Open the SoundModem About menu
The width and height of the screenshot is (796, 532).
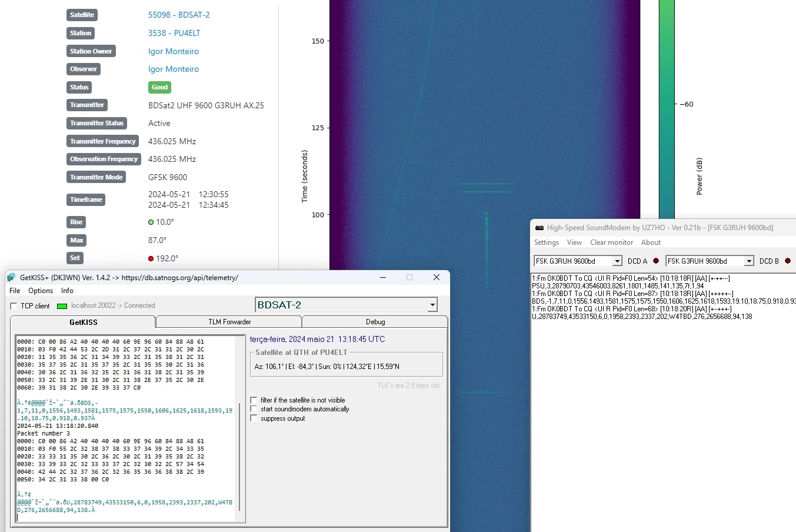[651, 242]
